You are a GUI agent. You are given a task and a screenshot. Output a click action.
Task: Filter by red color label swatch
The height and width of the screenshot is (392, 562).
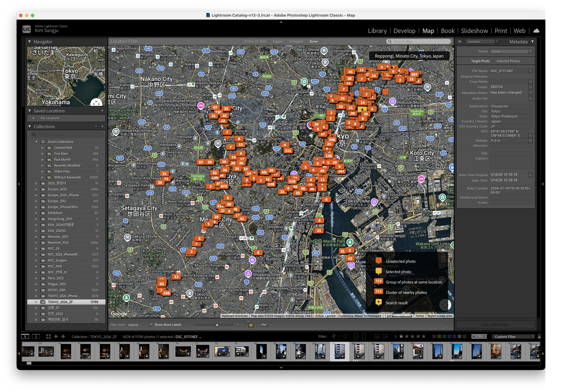(434, 337)
